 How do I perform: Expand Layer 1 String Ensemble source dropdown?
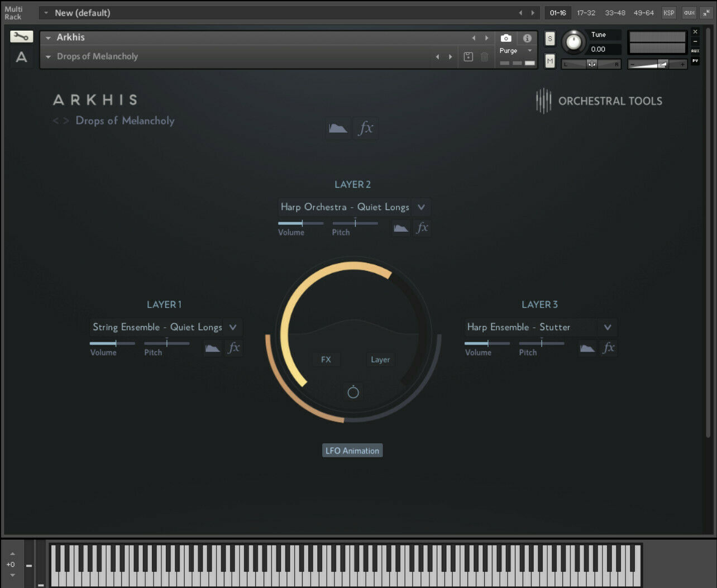tap(233, 327)
